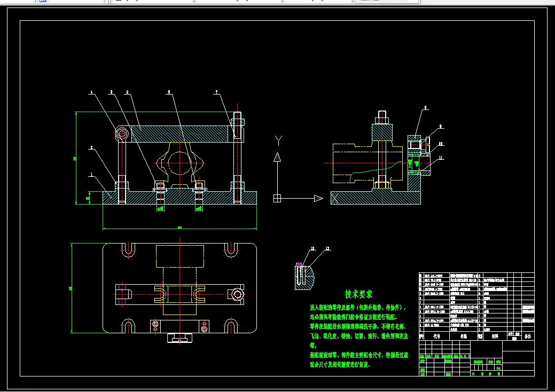Click the UCS origin square icon
This screenshot has height=392, width=555.
pos(277,199)
